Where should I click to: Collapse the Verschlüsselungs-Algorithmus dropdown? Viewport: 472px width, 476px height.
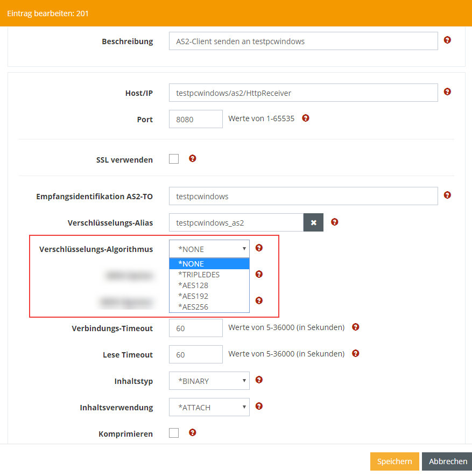coord(209,249)
